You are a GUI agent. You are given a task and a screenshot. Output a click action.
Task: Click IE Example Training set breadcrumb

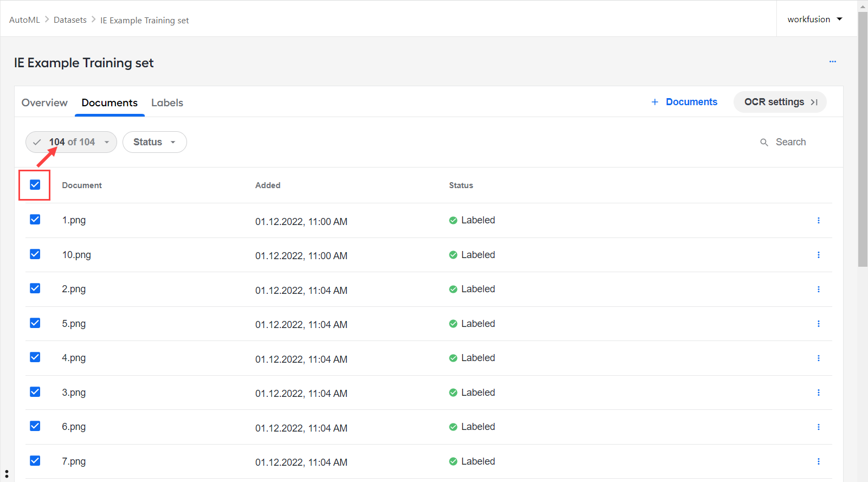(144, 21)
